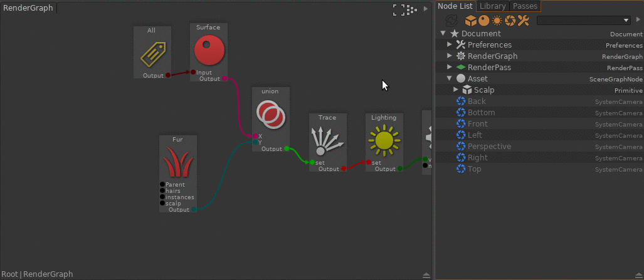Click the refresh icon in Node List

[x=451, y=21]
